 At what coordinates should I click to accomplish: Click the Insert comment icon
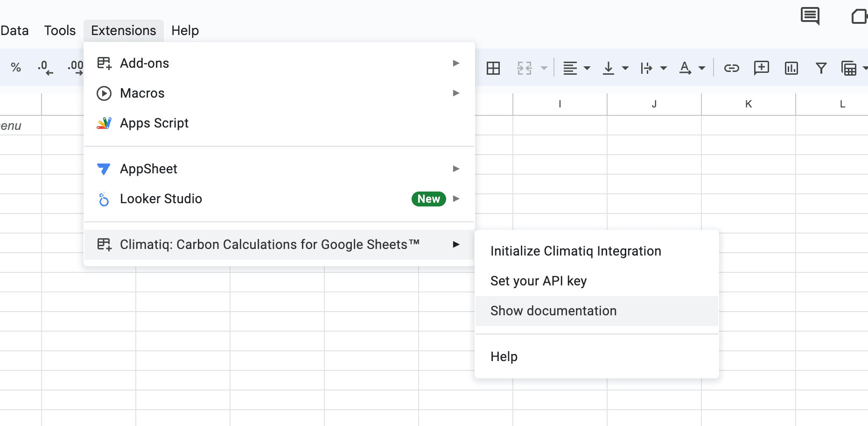[761, 68]
